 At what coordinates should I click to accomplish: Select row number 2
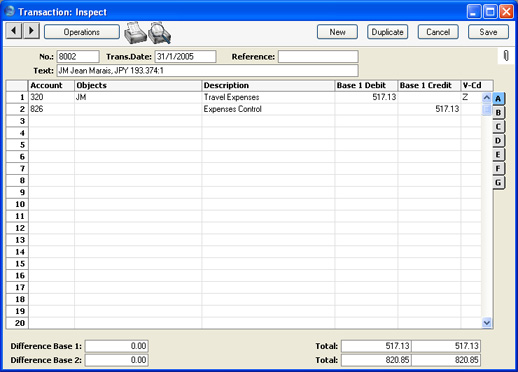coord(17,109)
